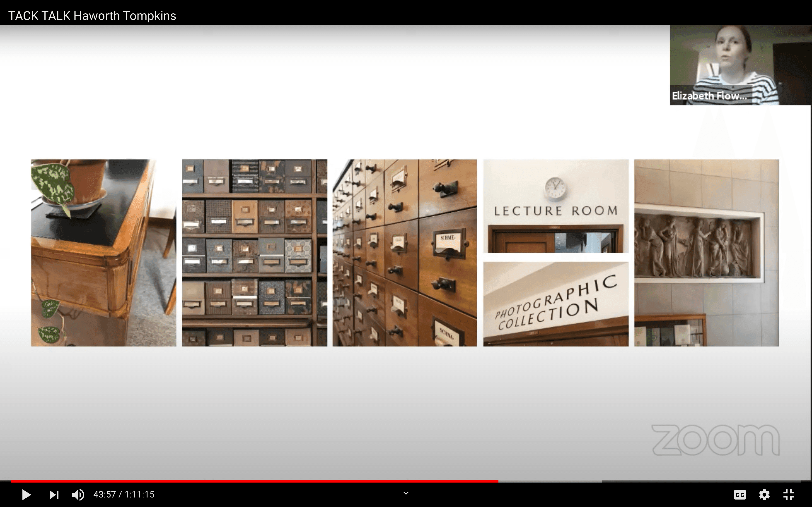The height and width of the screenshot is (507, 812).
Task: Exit full screen mode
Action: 788,494
